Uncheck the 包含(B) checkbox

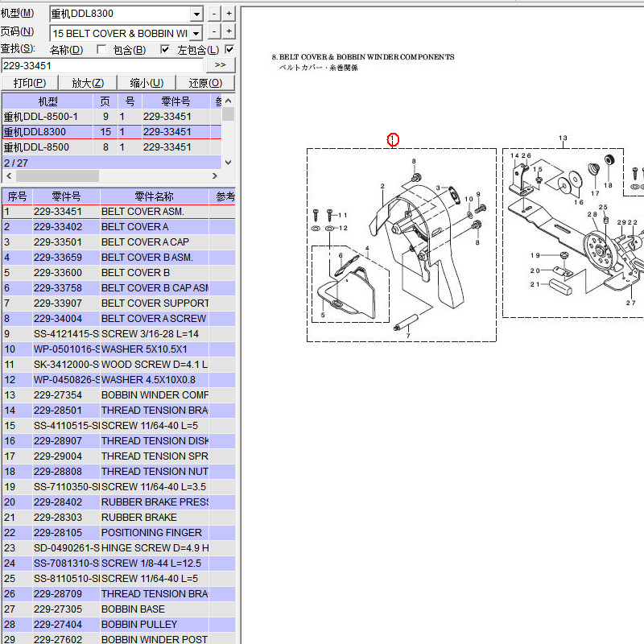pos(165,50)
